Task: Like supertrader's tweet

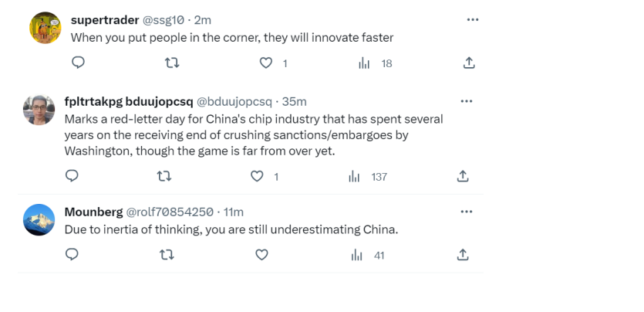Action: (266, 63)
